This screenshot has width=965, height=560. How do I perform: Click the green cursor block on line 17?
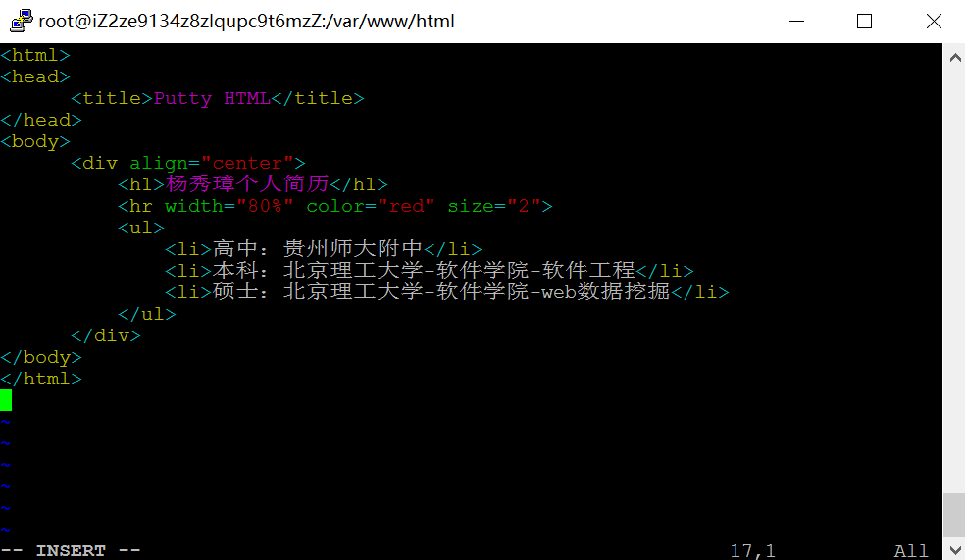pyautogui.click(x=6, y=400)
